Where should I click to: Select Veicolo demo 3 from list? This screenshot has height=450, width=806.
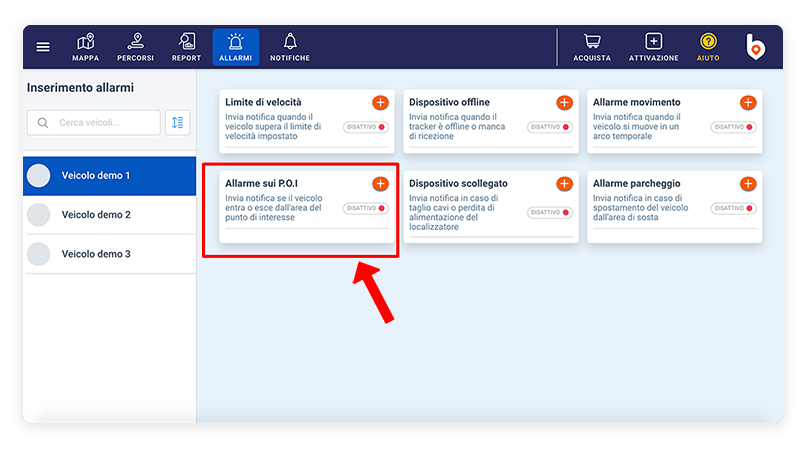pos(96,254)
